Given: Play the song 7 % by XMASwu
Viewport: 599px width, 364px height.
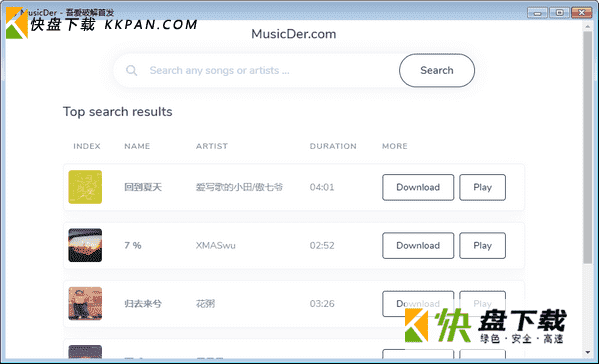Looking at the screenshot, I should tap(482, 245).
